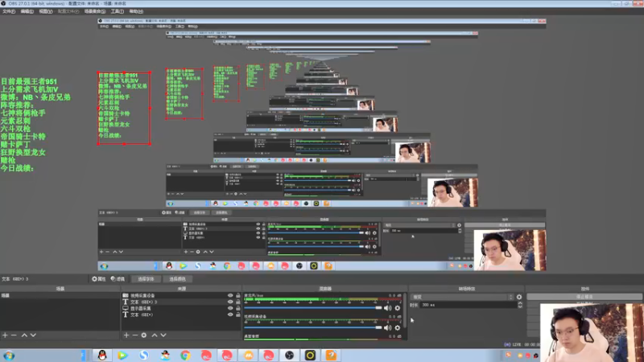Mute the 视频采集设备 mixer speaker icon
Screen dimensions: 644x362
(387, 327)
